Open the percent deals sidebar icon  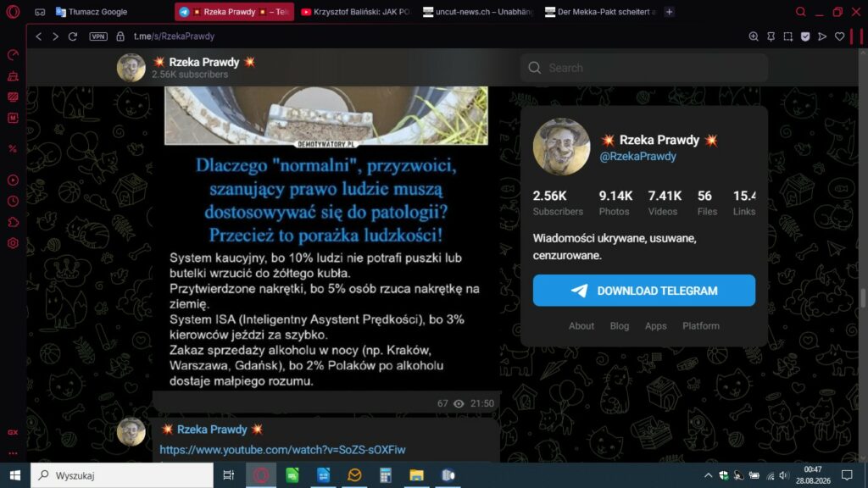coord(13,149)
